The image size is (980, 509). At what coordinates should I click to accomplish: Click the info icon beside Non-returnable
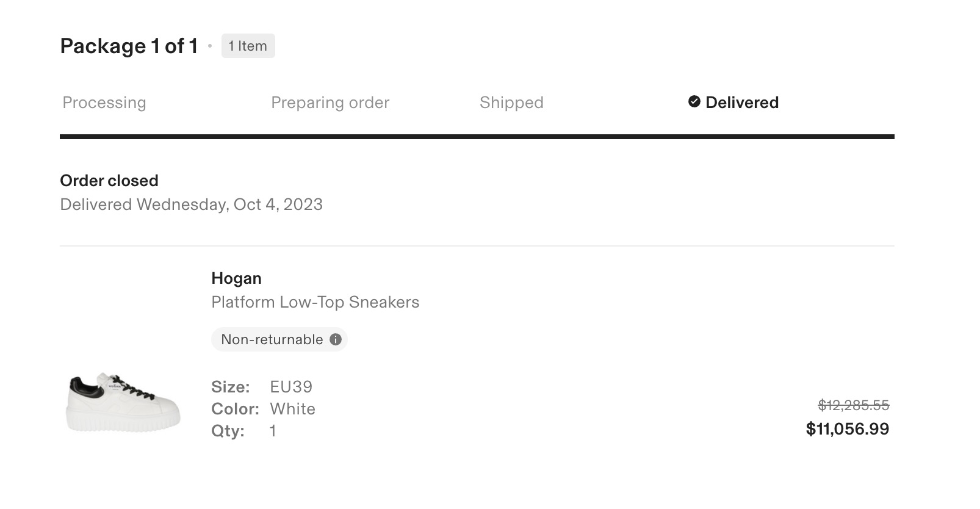[x=336, y=339]
